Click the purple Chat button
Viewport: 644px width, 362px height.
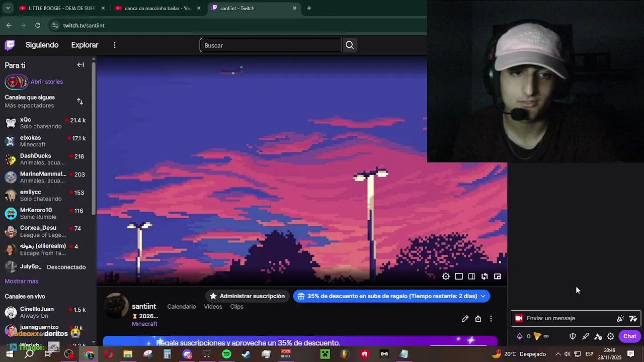pos(630,336)
